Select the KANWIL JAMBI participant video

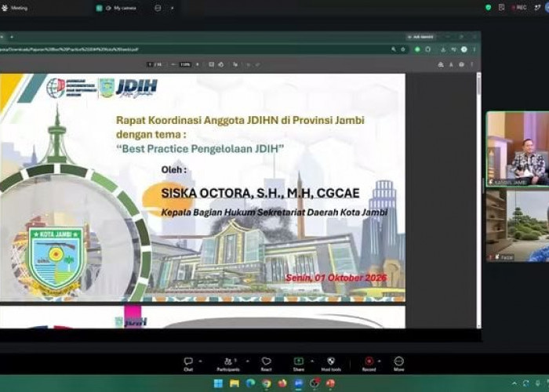tap(518, 149)
